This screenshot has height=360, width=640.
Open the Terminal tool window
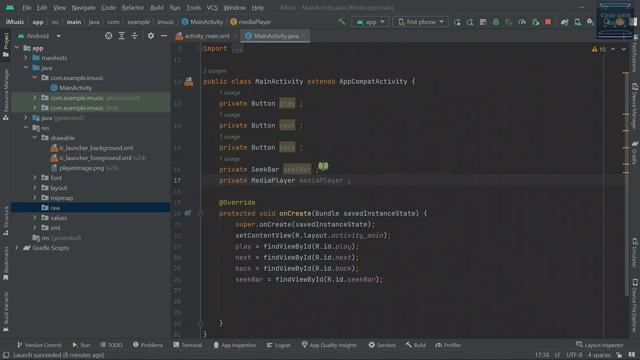[188, 345]
